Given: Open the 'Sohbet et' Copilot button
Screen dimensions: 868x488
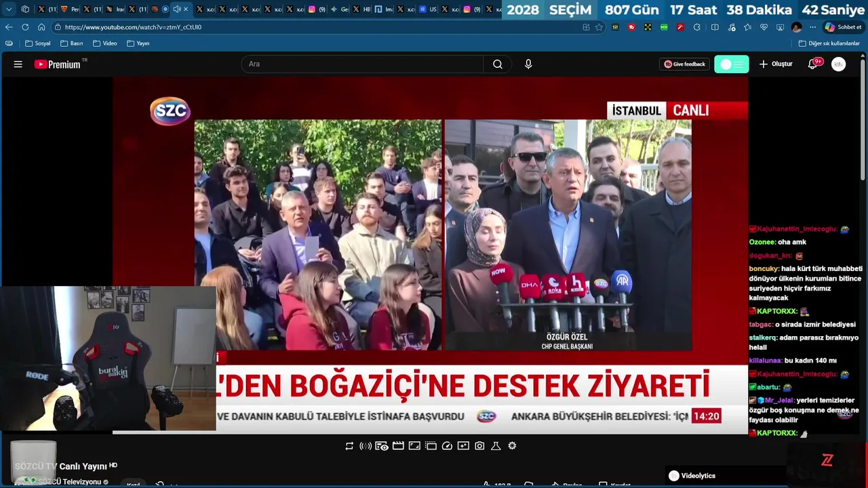Looking at the screenshot, I should click(x=843, y=27).
